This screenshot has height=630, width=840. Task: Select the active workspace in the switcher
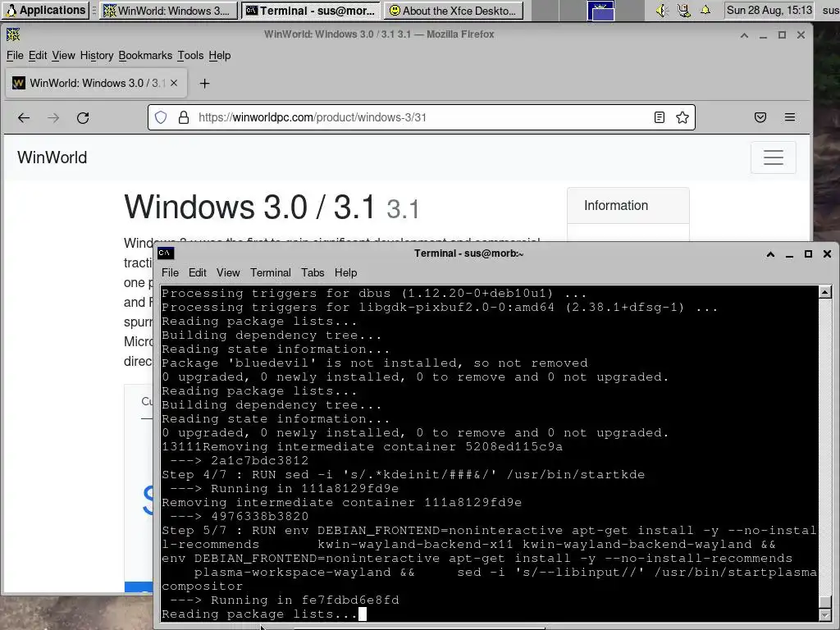pyautogui.click(x=600, y=11)
